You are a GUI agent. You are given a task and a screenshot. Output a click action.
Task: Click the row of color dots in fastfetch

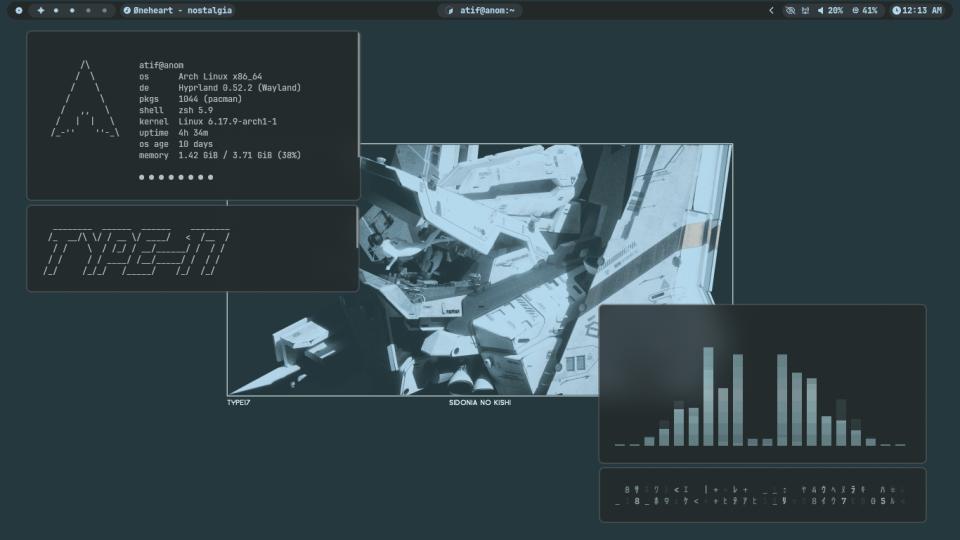176,177
